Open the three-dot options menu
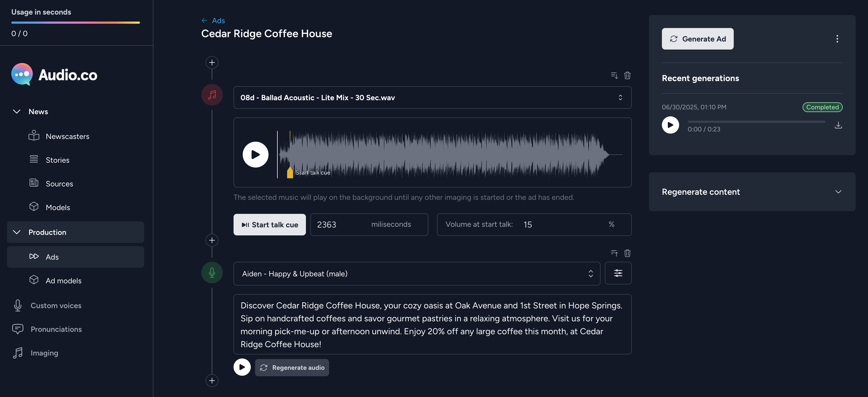The width and height of the screenshot is (868, 397). tap(837, 39)
